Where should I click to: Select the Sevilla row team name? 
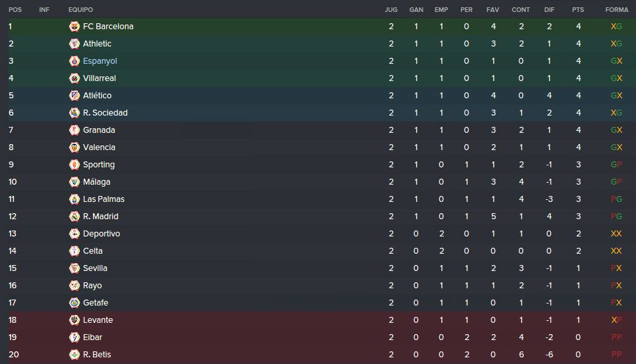[x=95, y=268]
